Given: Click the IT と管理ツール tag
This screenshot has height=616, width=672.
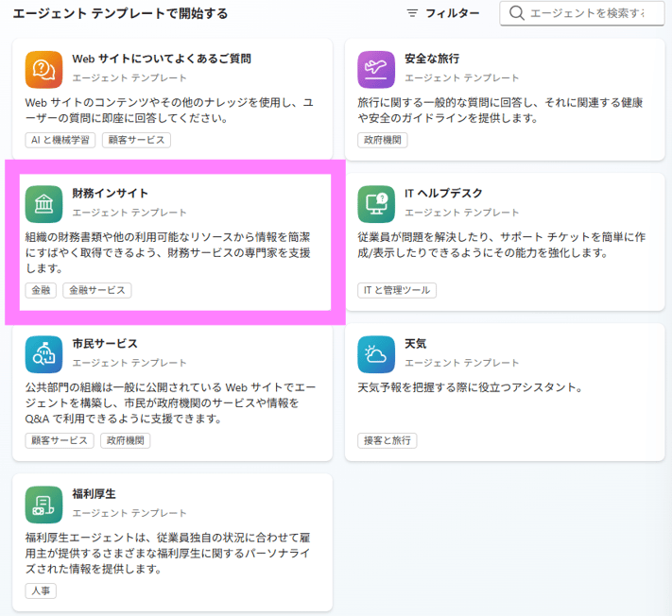Looking at the screenshot, I should pyautogui.click(x=397, y=290).
